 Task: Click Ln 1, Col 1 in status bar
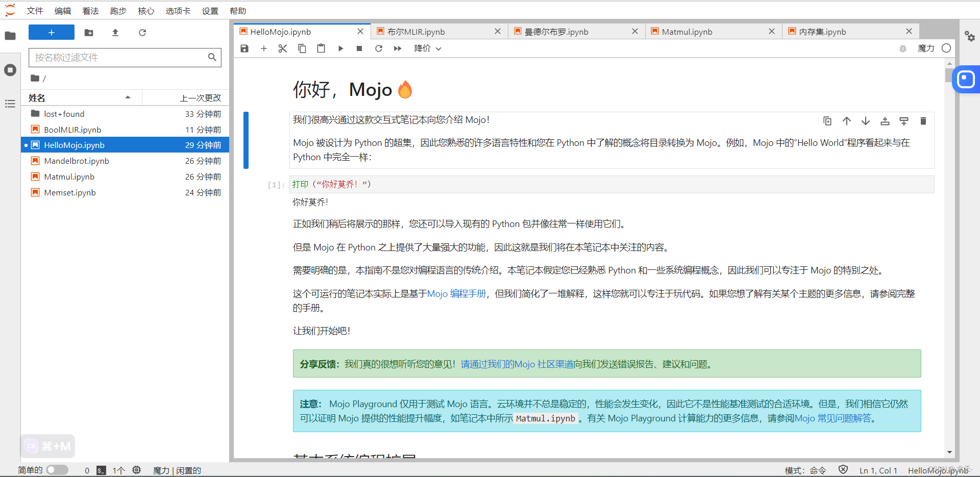(878, 470)
